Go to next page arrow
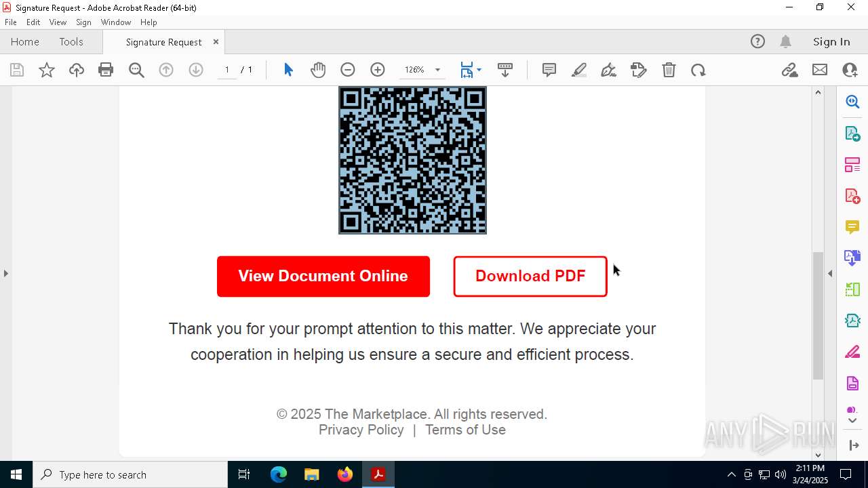 (196, 70)
